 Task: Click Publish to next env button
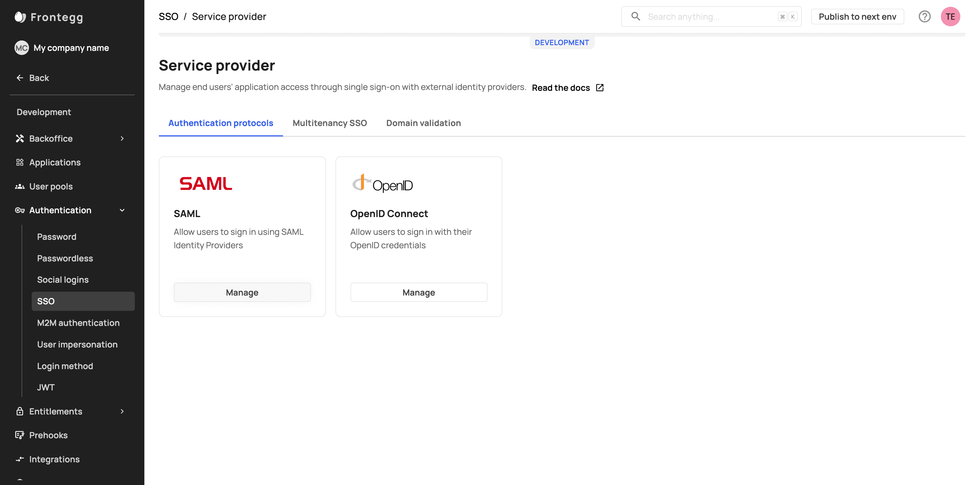pyautogui.click(x=857, y=16)
